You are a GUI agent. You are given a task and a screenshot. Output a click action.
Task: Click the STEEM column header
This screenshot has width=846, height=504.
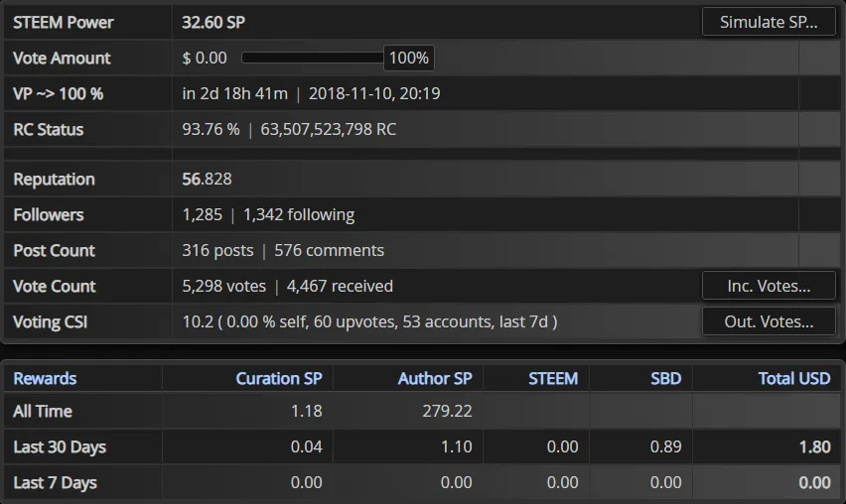[x=553, y=378]
